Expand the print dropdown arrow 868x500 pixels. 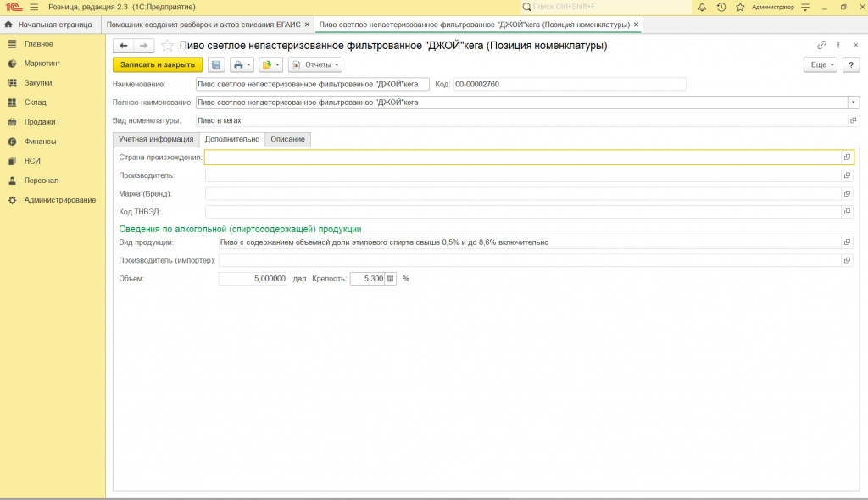tap(248, 64)
